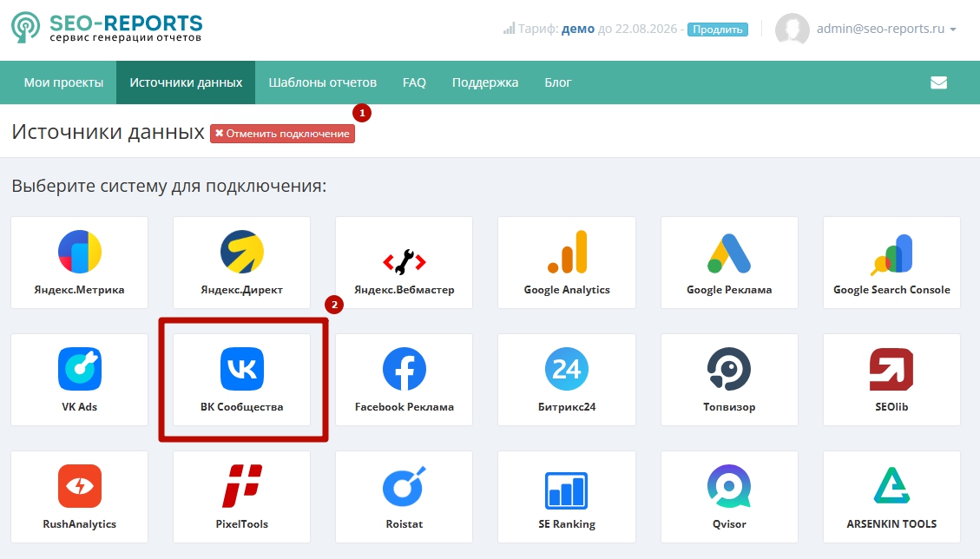Click the ARSENKIN TOOLS label text

click(x=891, y=524)
